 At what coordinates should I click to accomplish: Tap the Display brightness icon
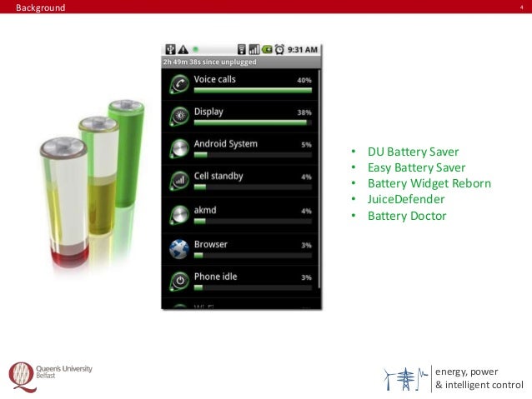pos(179,116)
